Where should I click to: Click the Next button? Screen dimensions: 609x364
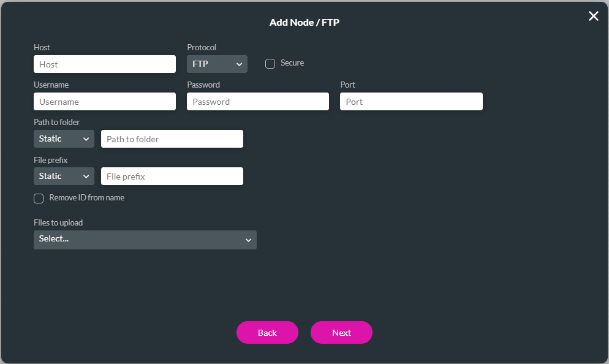pos(341,332)
